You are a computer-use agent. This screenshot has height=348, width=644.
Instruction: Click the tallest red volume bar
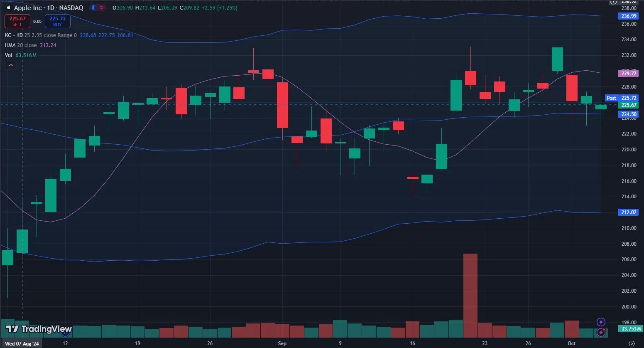point(470,296)
